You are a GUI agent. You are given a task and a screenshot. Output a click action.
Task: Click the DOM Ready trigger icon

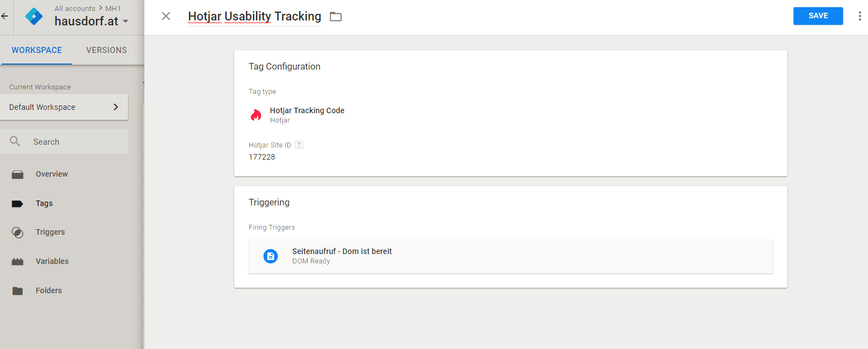270,256
